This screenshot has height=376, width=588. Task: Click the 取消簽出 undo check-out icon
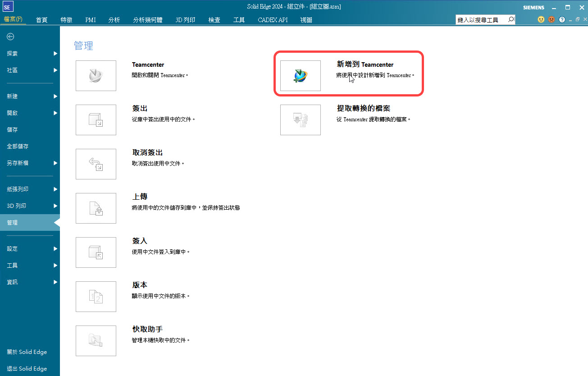96,164
